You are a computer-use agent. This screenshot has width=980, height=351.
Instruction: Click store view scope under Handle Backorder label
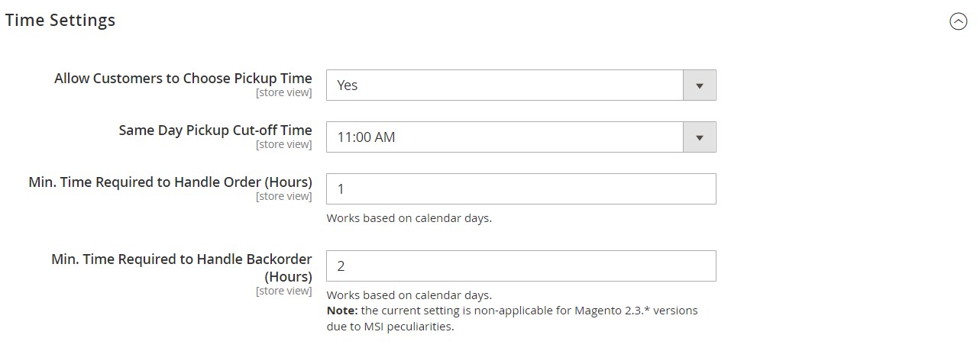(283, 291)
